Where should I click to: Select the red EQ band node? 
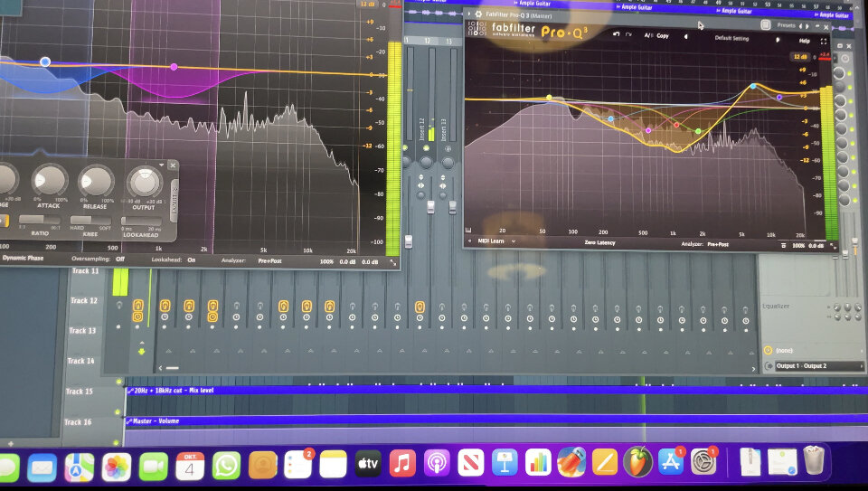click(676, 125)
